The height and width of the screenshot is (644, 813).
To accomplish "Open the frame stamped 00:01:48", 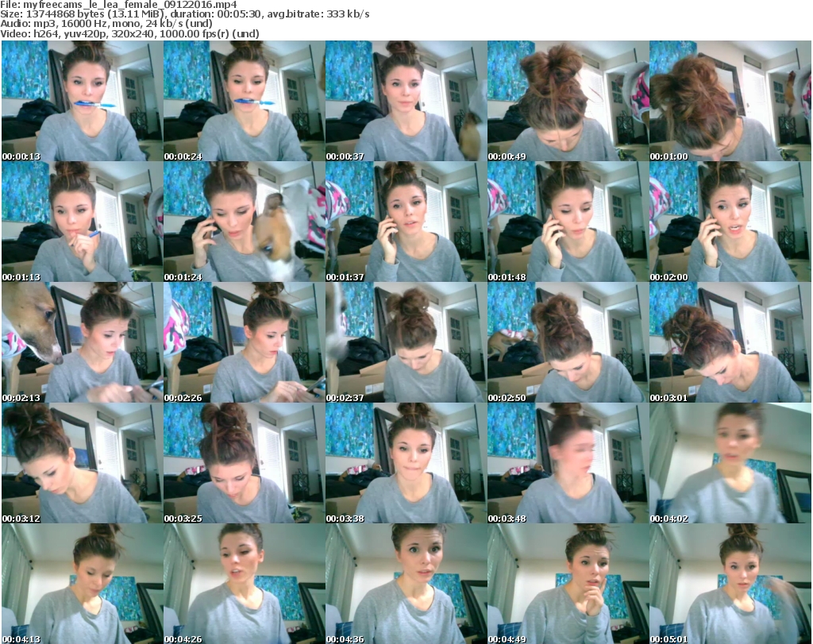I will point(568,222).
